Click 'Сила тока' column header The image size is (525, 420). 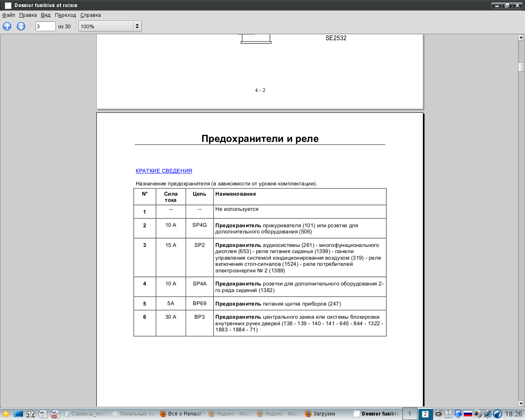171,197
